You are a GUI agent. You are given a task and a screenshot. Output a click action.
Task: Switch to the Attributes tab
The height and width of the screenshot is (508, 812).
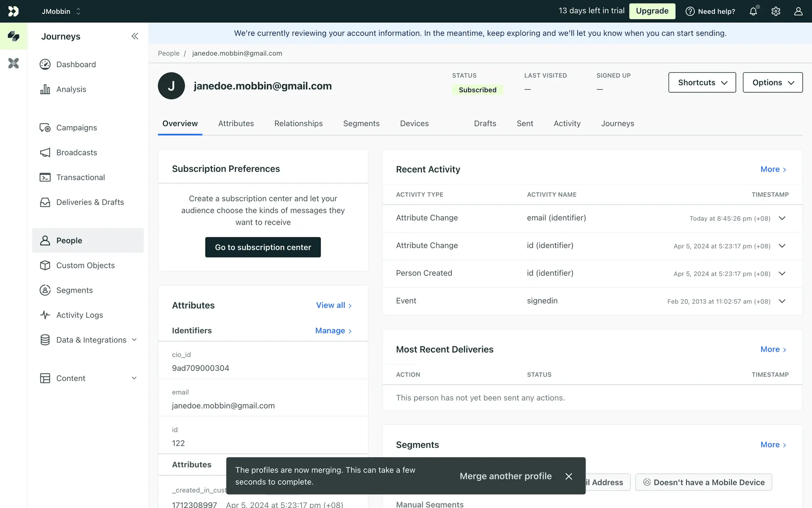236,124
